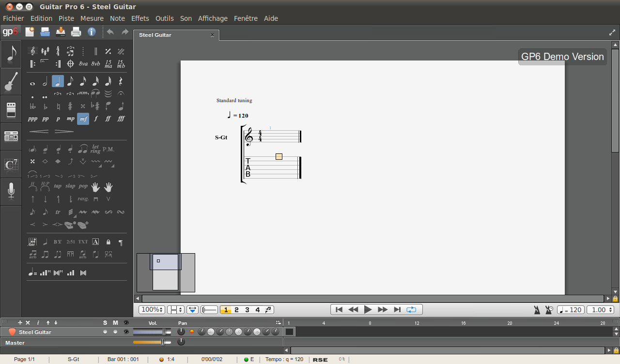The height and width of the screenshot is (364, 620).
Task: Toggle count-in metronome clock icon
Action: 549,310
